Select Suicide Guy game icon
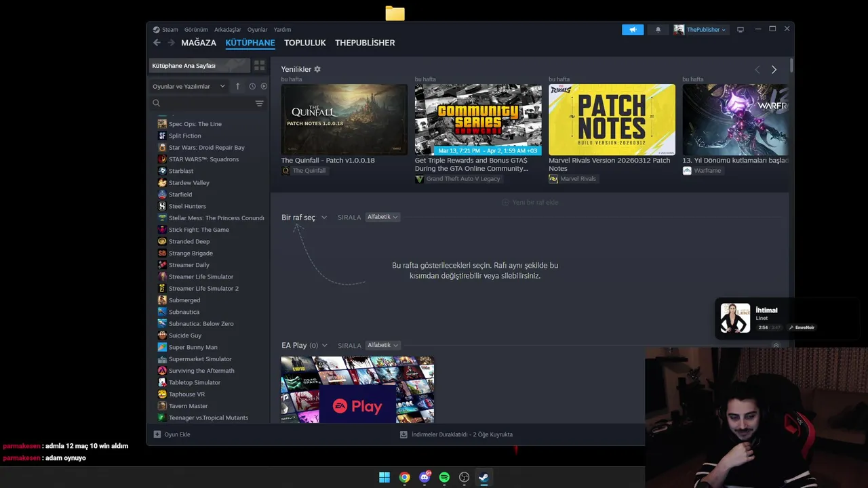 click(162, 335)
